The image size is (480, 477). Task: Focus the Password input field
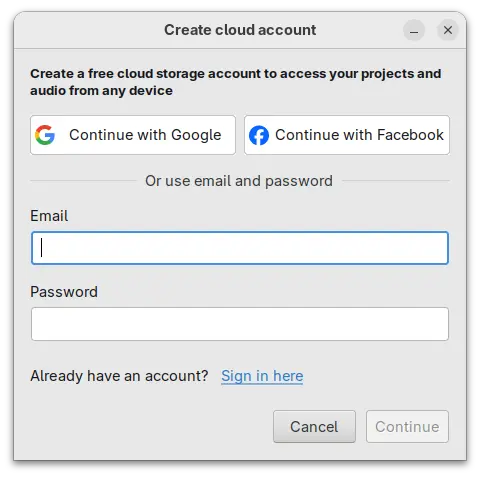240,324
